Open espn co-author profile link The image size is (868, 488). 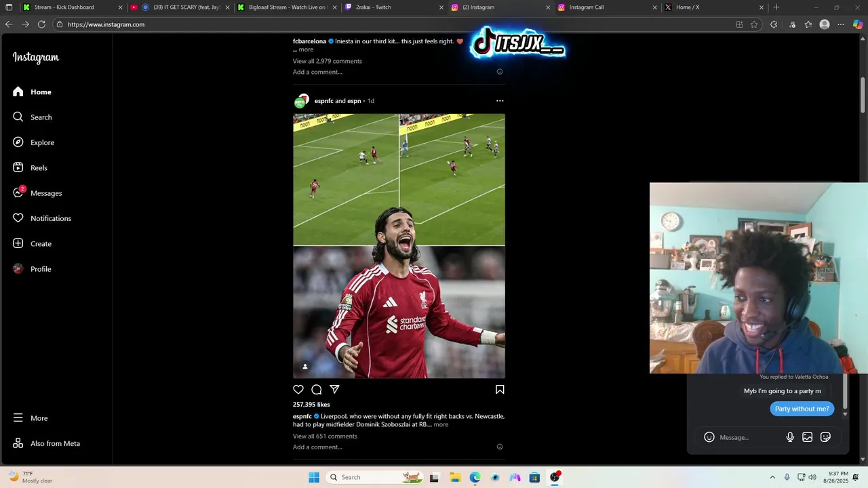(354, 101)
